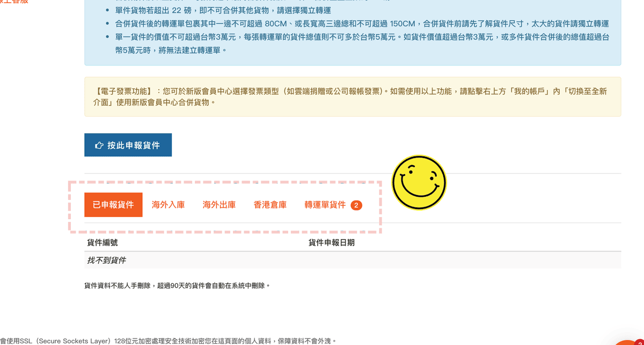644x345 pixels.
Task: Click the 【電子發票功能】 notice text
Action: pyautogui.click(x=352, y=97)
